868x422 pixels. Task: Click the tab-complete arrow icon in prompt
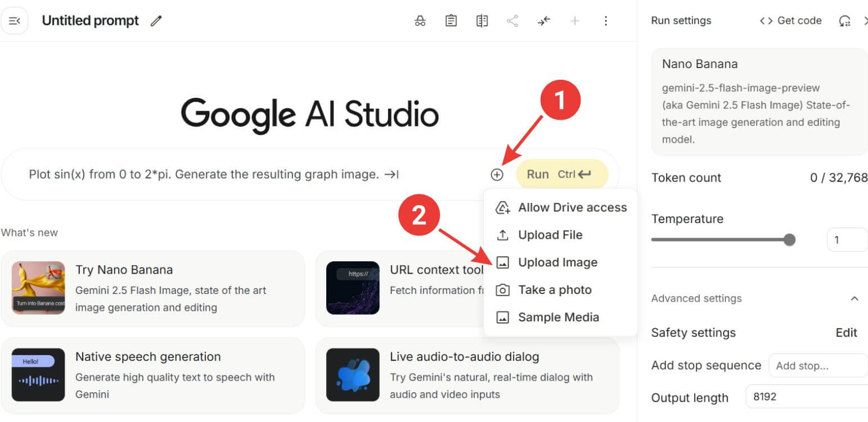pyautogui.click(x=391, y=175)
